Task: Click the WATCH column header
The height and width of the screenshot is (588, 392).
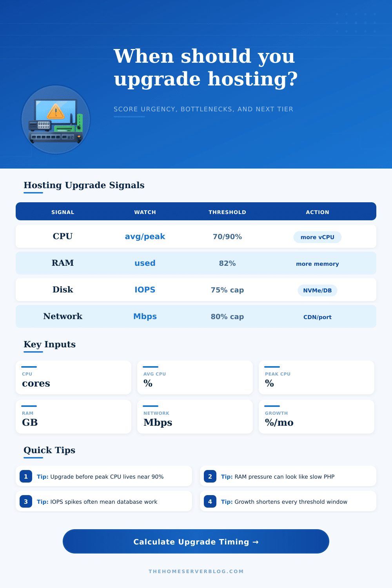Action: point(145,212)
